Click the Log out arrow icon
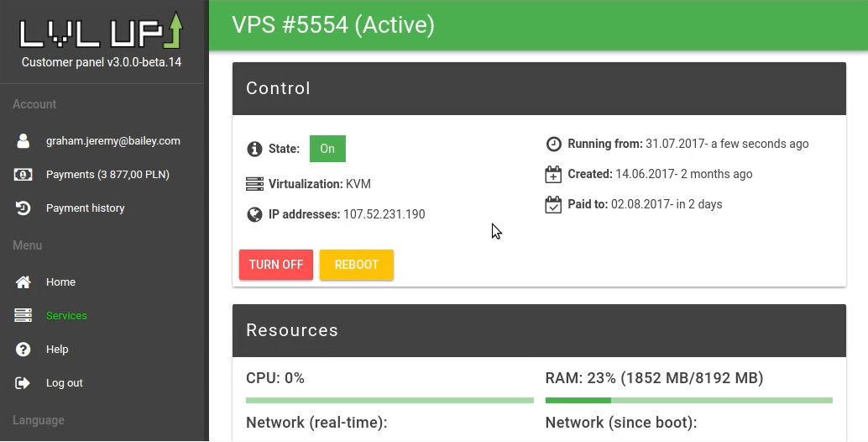868x442 pixels. 24,383
